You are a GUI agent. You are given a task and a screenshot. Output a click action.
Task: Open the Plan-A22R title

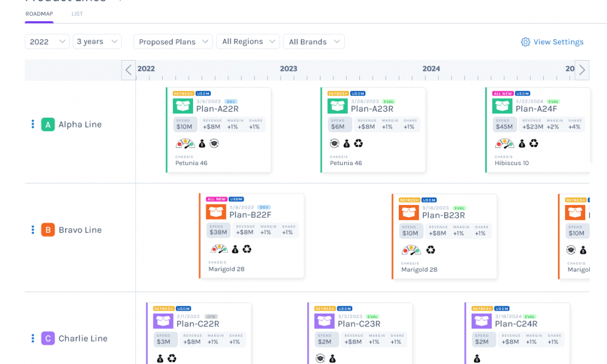(217, 109)
